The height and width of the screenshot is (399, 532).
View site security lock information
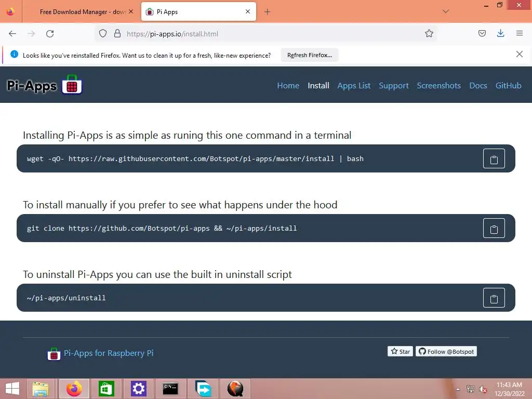click(x=117, y=33)
